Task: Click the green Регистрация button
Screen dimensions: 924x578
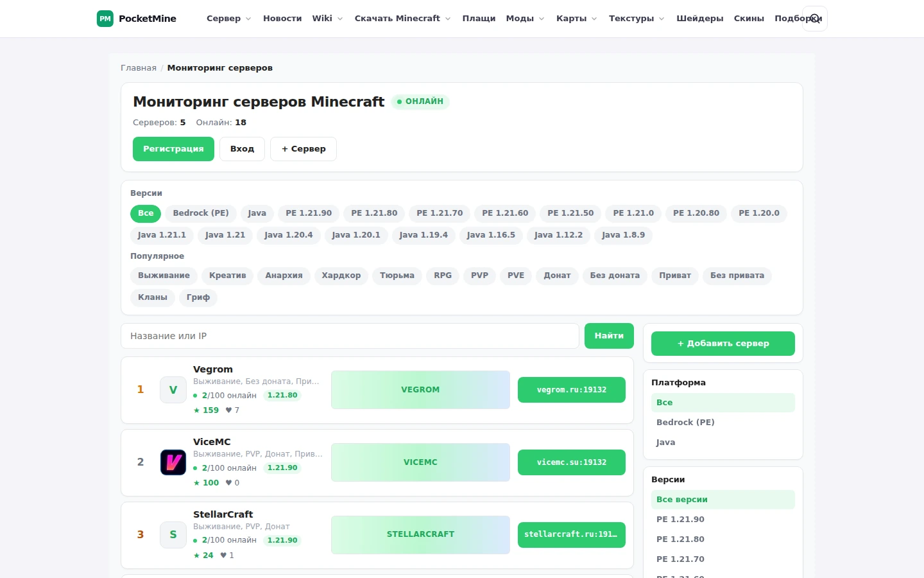Action: [x=173, y=149]
